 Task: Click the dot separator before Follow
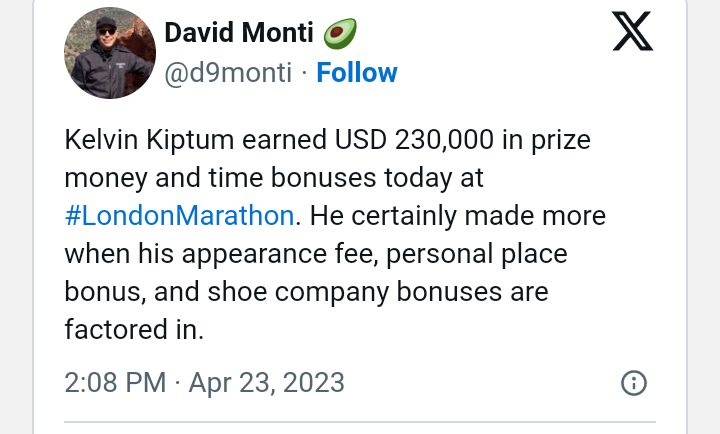(304, 73)
